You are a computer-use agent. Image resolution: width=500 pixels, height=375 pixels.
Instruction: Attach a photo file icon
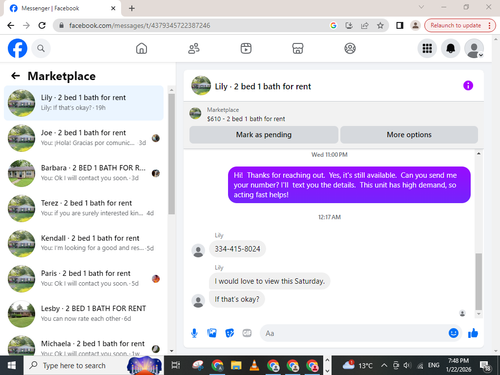(212, 333)
